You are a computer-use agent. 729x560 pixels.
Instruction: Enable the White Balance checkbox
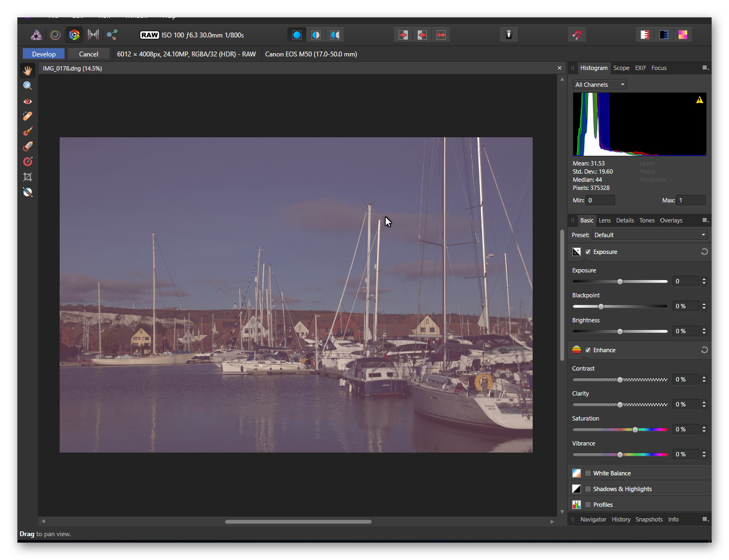(588, 473)
